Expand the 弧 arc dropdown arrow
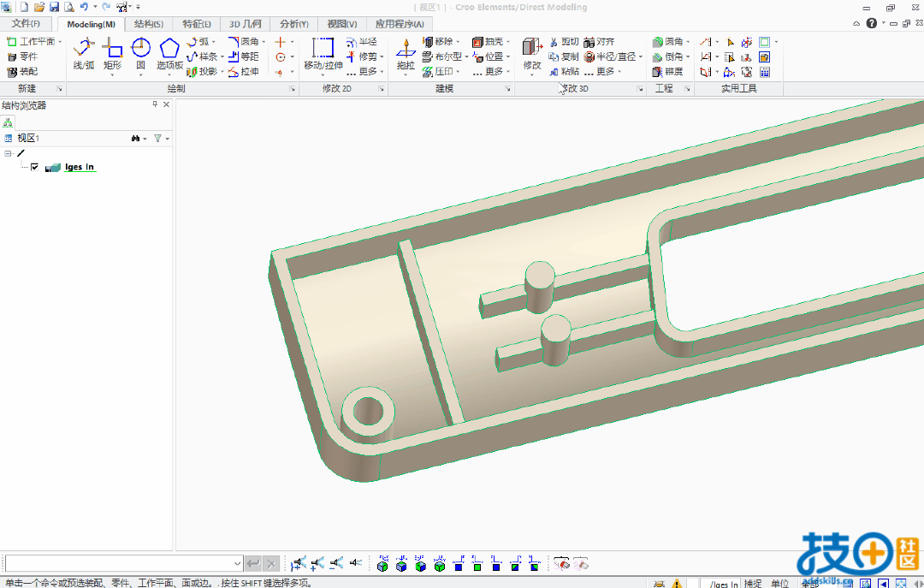 click(213, 42)
